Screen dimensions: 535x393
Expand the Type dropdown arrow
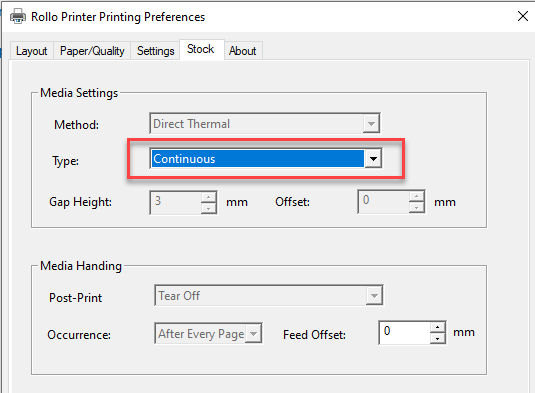[x=373, y=159]
